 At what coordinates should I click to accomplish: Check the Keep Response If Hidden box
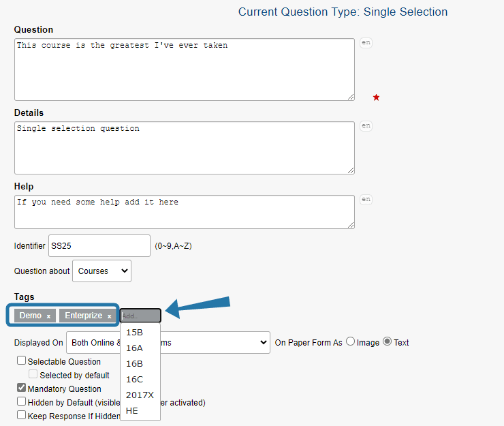coord(22,415)
